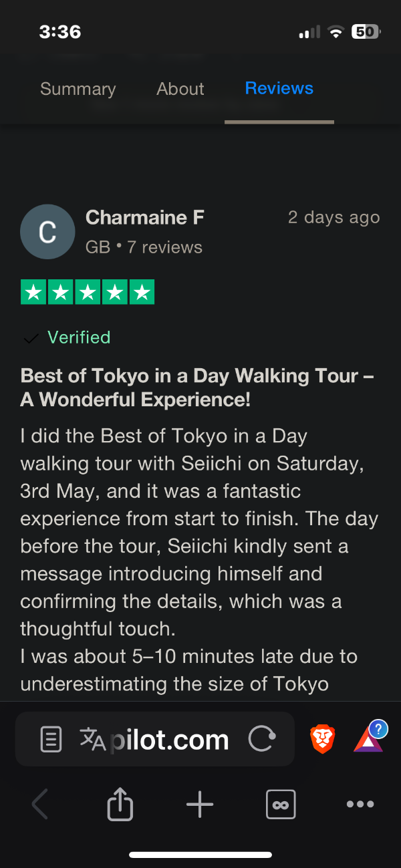Viewport: 401px width, 868px height.
Task: Open Brave Rewards triangle icon
Action: pos(368,739)
